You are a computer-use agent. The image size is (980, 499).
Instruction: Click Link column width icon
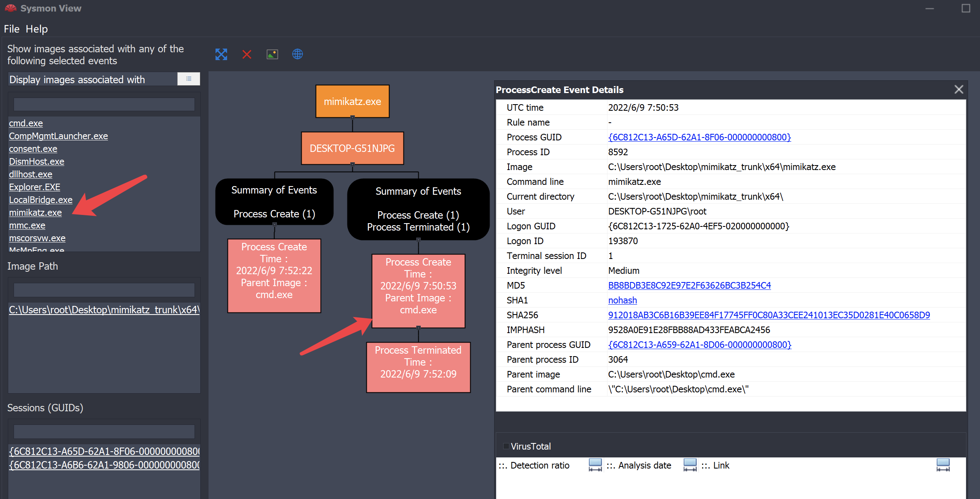click(943, 465)
